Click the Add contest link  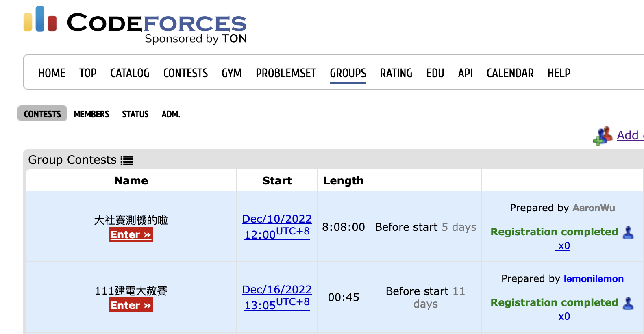point(630,135)
